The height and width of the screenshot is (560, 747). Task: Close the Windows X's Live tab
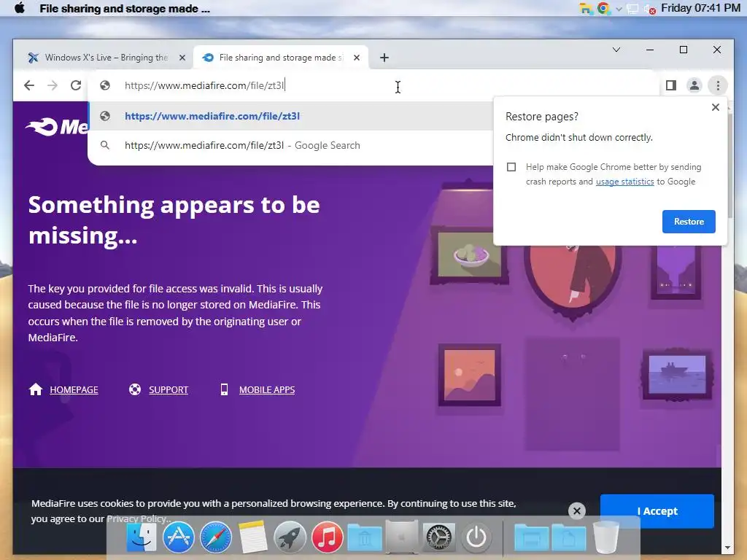[182, 58]
